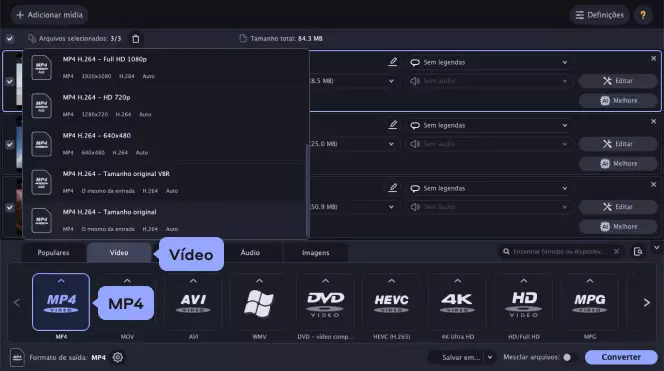Click the output format file icon at bottom left
The height and width of the screenshot is (371, 664).
pos(17,357)
